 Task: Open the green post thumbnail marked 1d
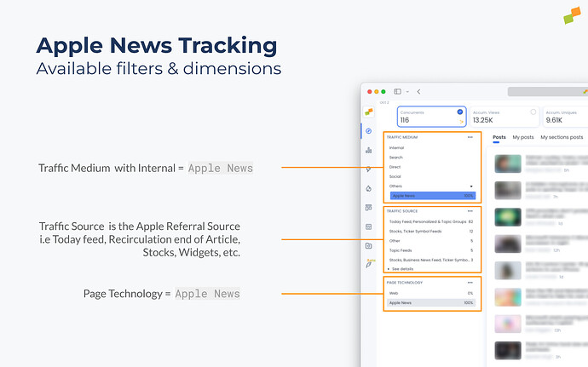(x=508, y=217)
